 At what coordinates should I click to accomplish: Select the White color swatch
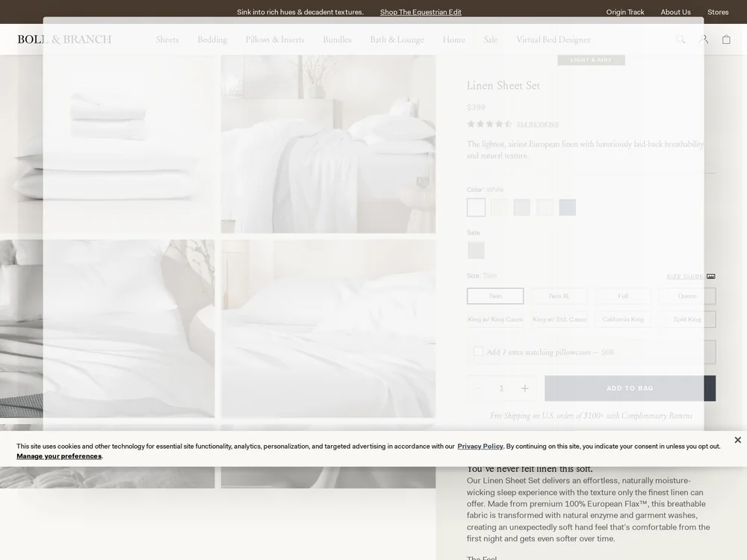coord(476,208)
